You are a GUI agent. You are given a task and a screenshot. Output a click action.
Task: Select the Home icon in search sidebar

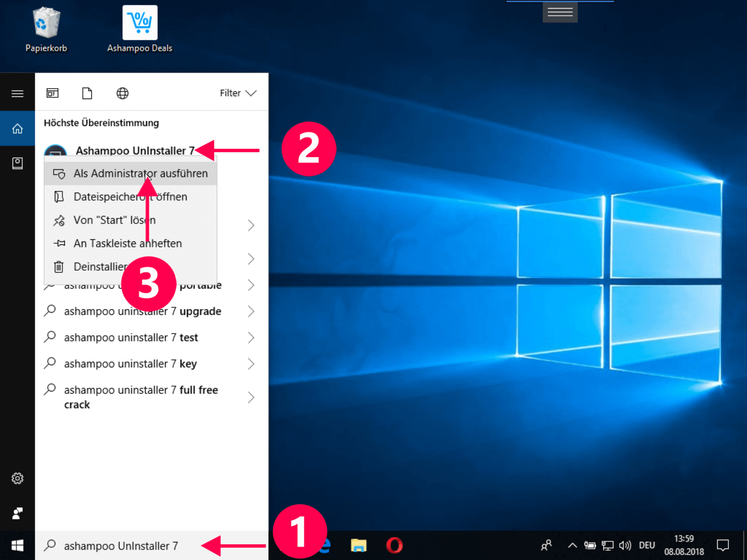coord(18,128)
